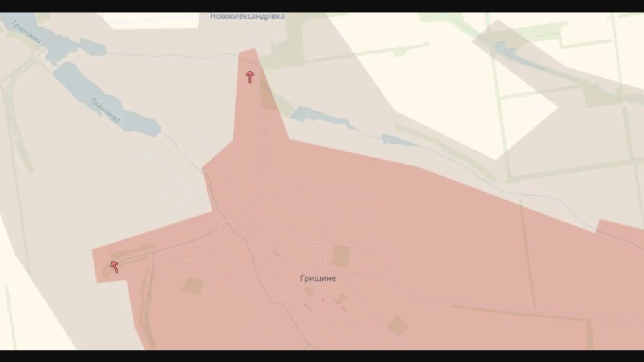Click the tan square north of Гришине label
Viewport: 644px width, 362px height.
coord(341,256)
